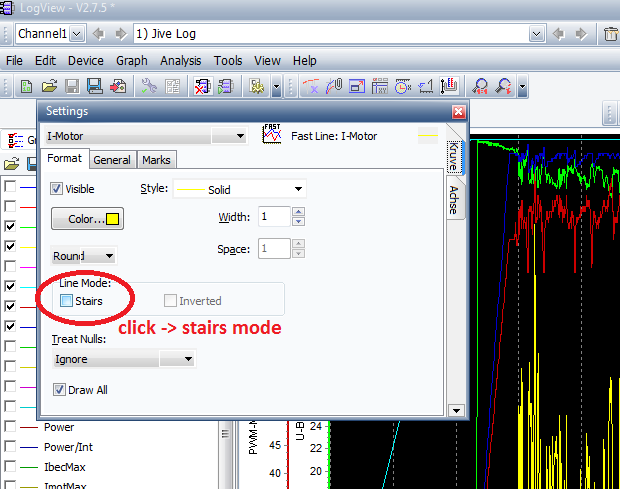Click the grayed table layout toolbar icon
The width and height of the screenshot is (620, 489).
pyautogui.click(x=172, y=86)
